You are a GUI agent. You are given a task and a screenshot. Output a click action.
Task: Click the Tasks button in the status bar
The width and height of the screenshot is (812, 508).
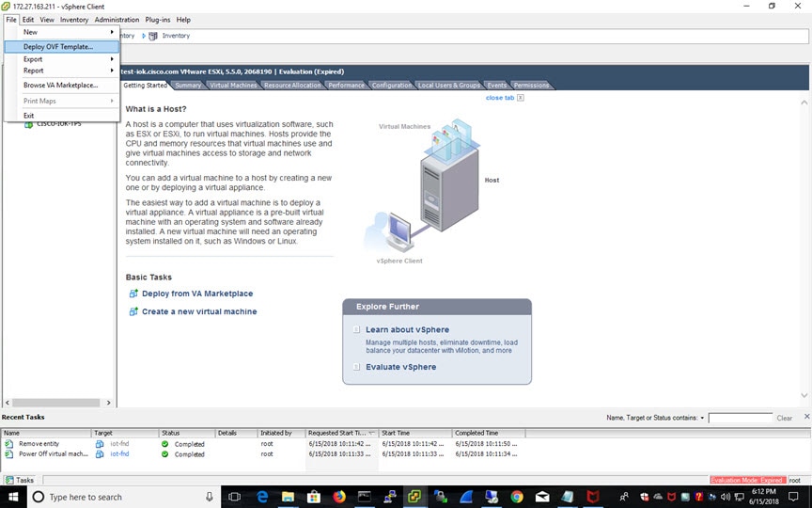20,480
